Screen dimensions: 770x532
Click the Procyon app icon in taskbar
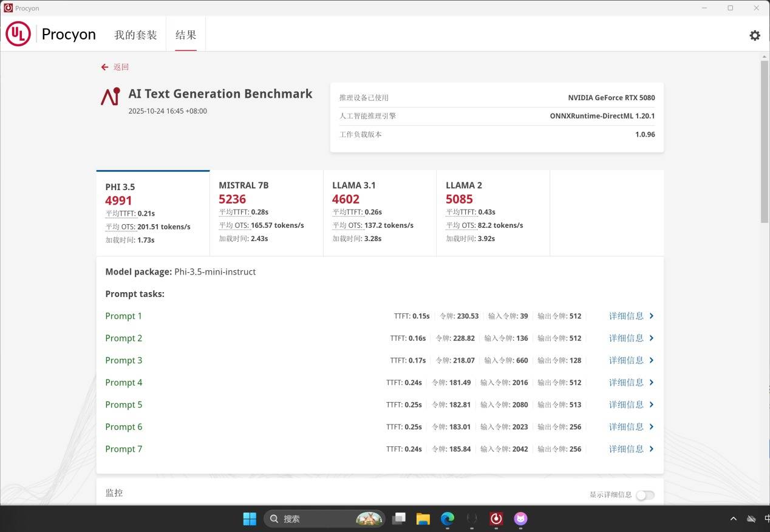coord(496,519)
